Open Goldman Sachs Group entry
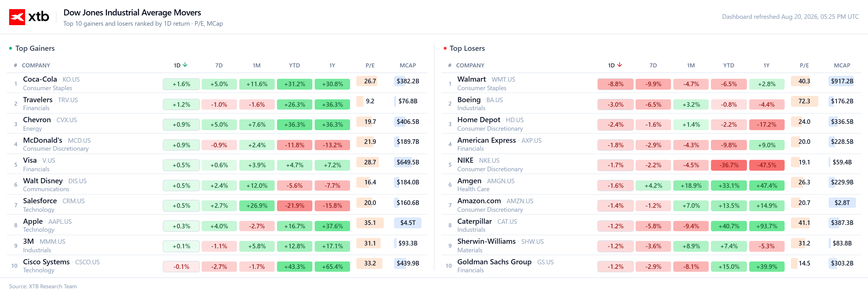 pos(494,262)
